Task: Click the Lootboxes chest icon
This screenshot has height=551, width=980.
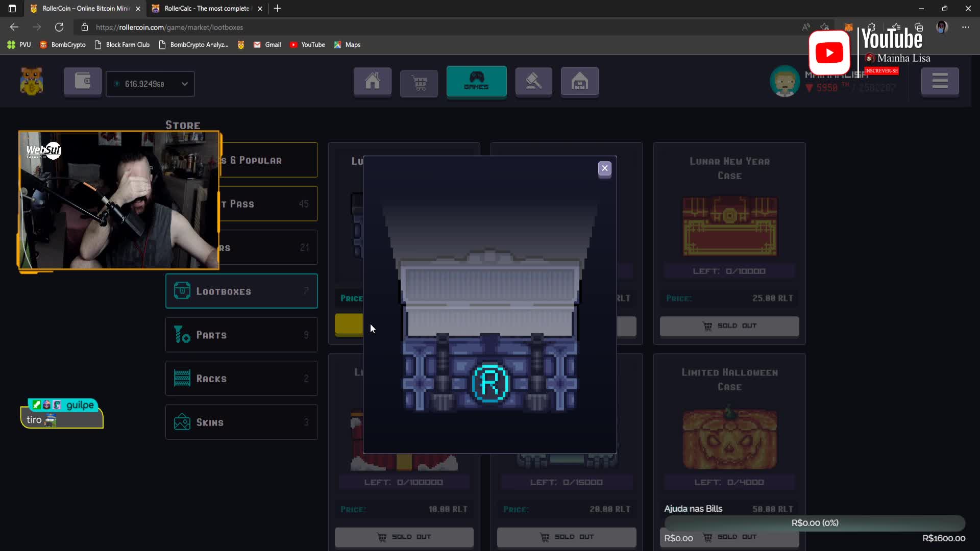Action: pyautogui.click(x=182, y=291)
